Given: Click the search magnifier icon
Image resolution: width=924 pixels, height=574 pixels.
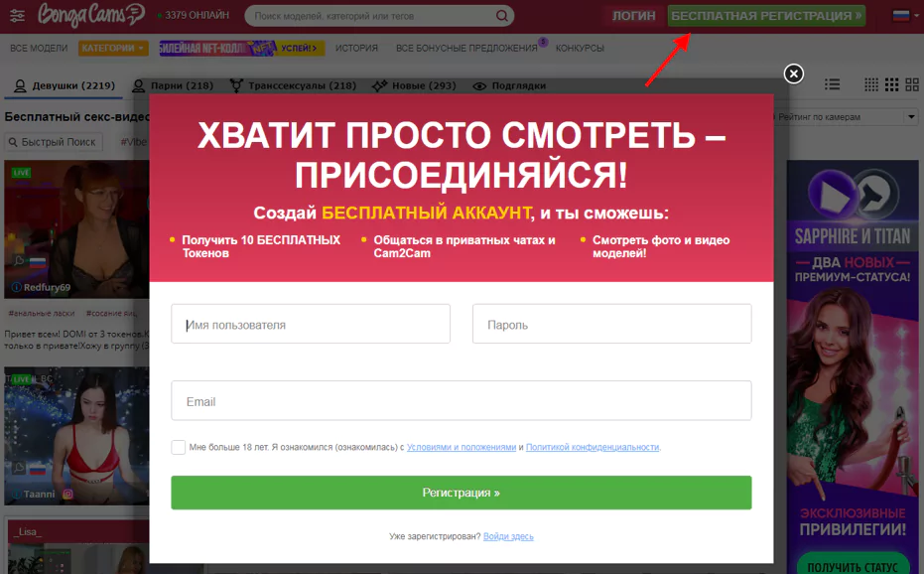Looking at the screenshot, I should click(501, 16).
